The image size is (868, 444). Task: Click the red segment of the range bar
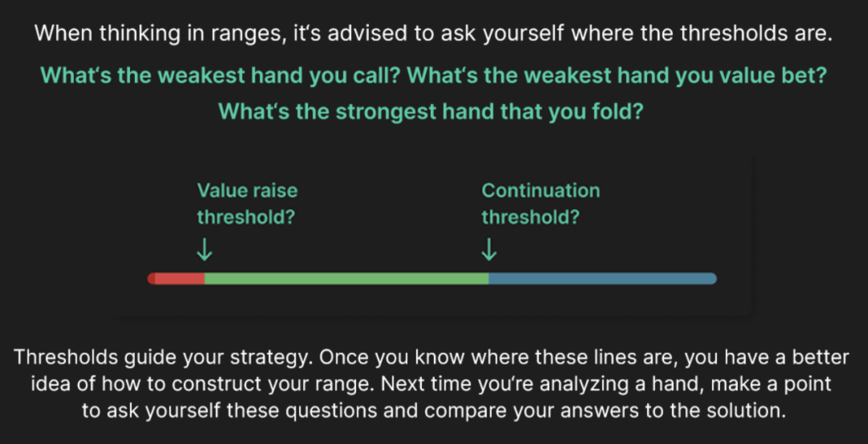(x=178, y=278)
